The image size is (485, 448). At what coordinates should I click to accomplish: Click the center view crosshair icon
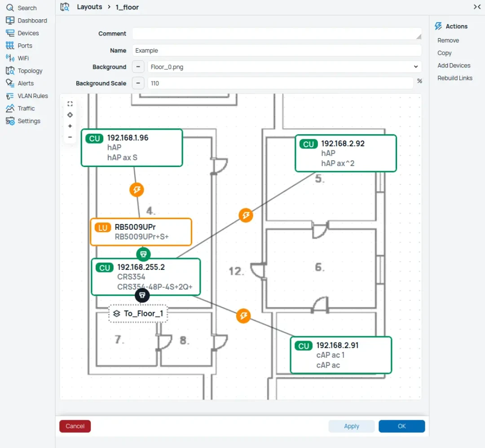point(70,115)
